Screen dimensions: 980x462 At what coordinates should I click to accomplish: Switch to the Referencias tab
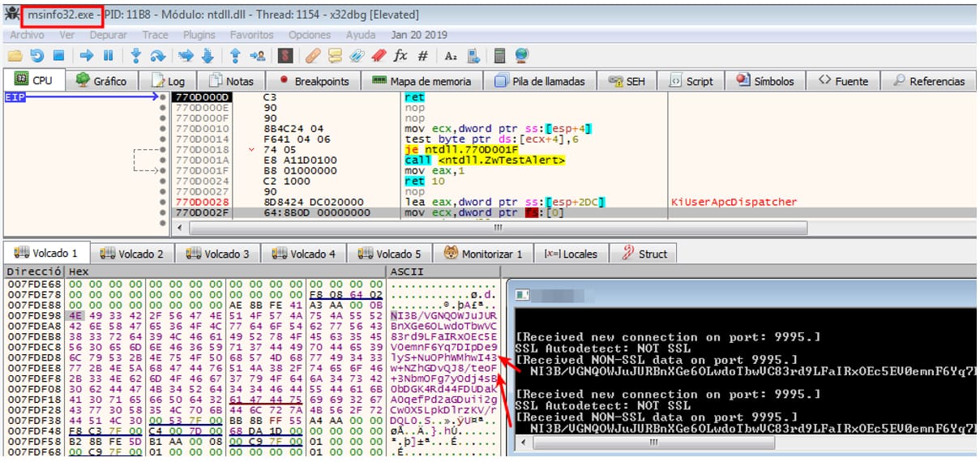tap(929, 81)
